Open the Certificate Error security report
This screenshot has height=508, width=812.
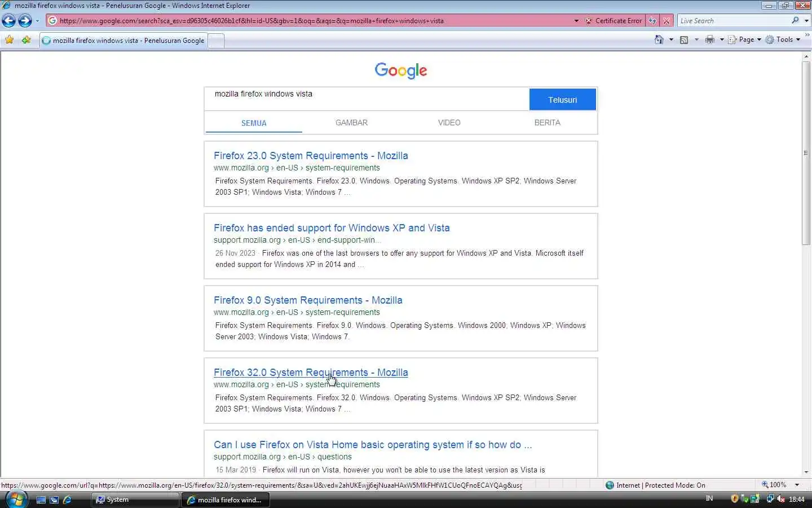[614, 21]
